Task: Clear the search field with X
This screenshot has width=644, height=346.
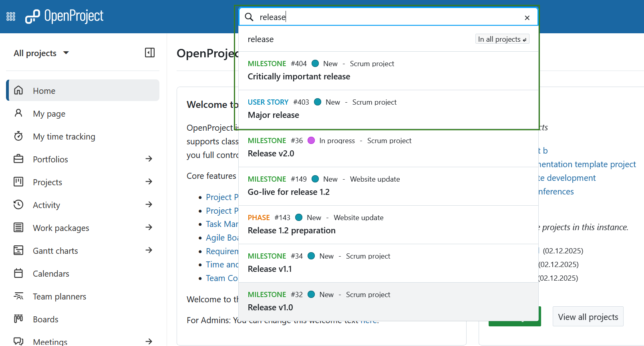Action: coord(527,17)
